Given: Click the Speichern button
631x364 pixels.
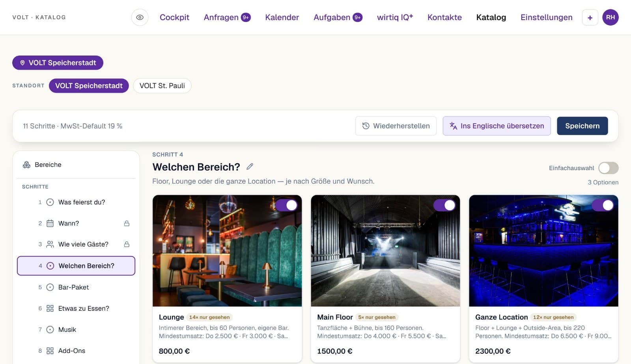Looking at the screenshot, I should point(582,126).
